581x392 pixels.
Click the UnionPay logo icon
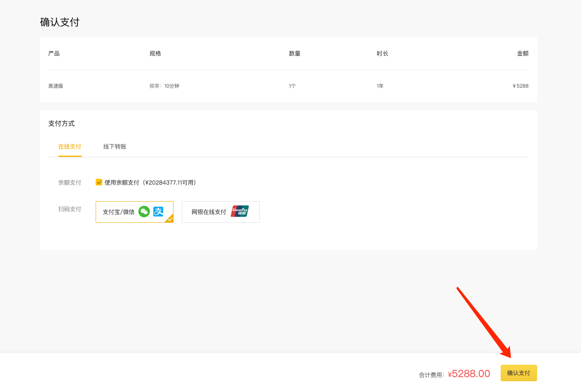(240, 212)
